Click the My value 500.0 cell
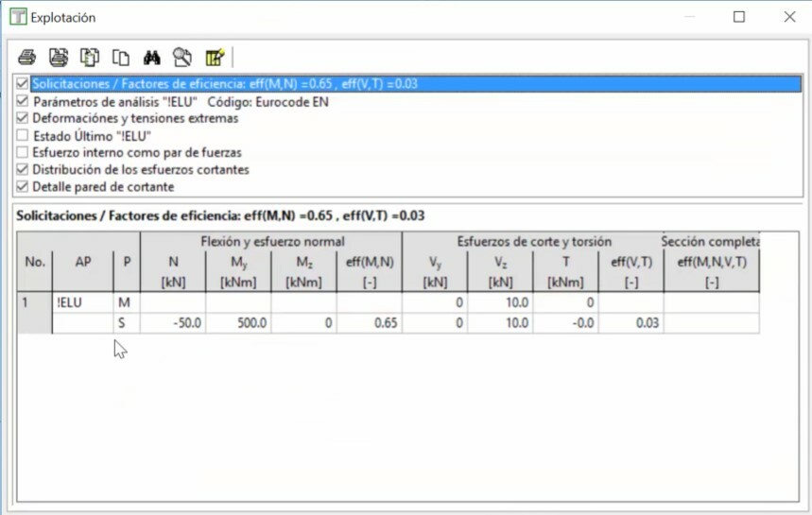 coord(237,323)
